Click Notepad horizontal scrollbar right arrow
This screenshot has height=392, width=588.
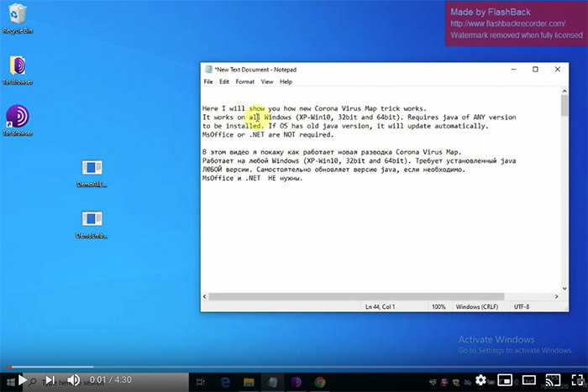coord(556,296)
